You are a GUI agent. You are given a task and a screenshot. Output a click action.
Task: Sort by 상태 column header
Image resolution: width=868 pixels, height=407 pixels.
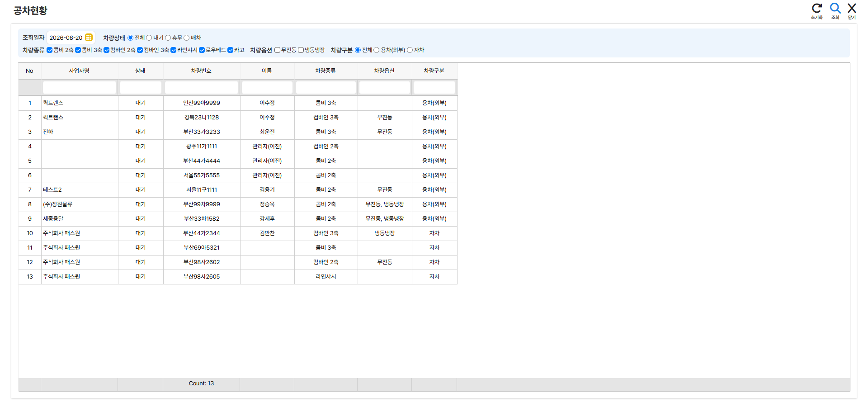[x=140, y=71]
